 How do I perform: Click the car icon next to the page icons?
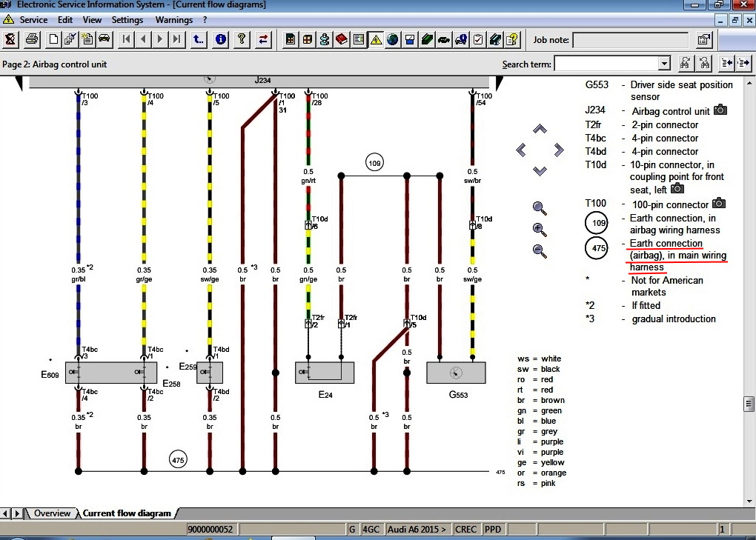(x=105, y=39)
